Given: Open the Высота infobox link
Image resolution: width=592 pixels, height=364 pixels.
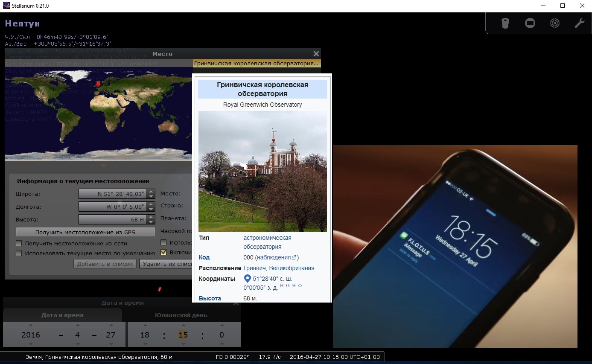Looking at the screenshot, I should pyautogui.click(x=210, y=298).
